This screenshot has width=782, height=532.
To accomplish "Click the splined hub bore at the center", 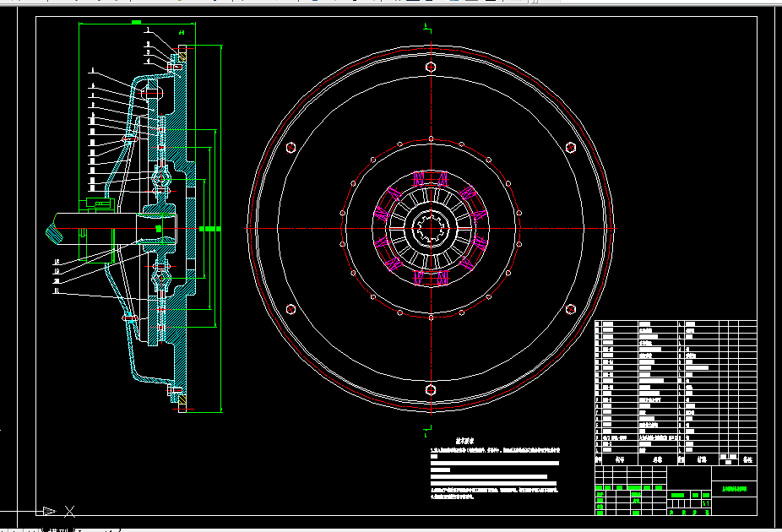I will pyautogui.click(x=431, y=228).
